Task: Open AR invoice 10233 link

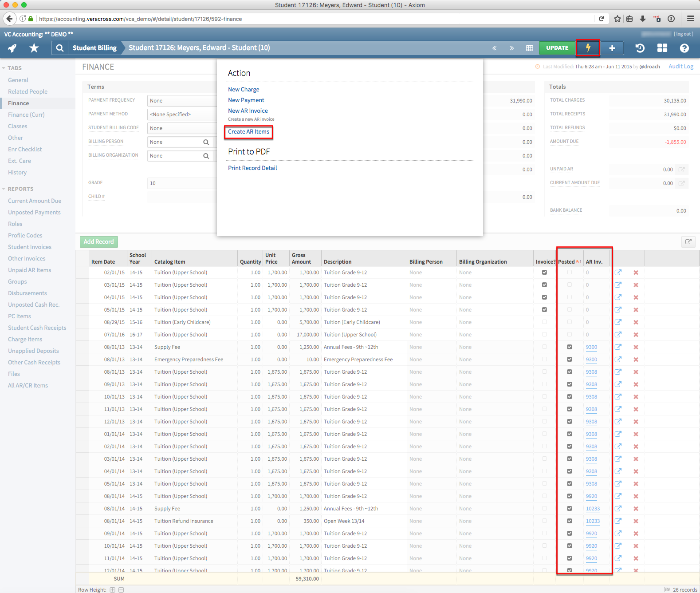Action: pos(593,509)
